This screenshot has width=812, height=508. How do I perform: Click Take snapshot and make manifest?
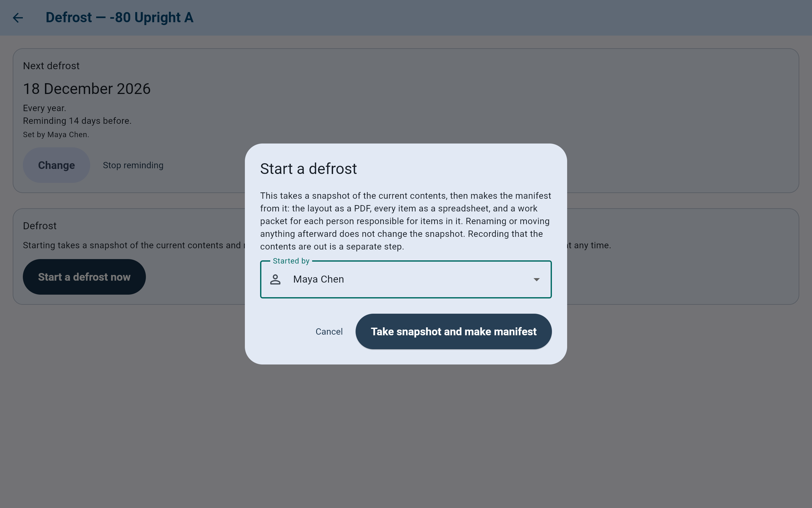(x=453, y=331)
